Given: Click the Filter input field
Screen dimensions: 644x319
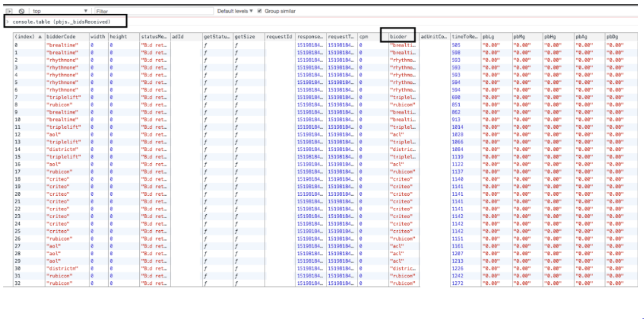Looking at the screenshot, I should click(154, 11).
